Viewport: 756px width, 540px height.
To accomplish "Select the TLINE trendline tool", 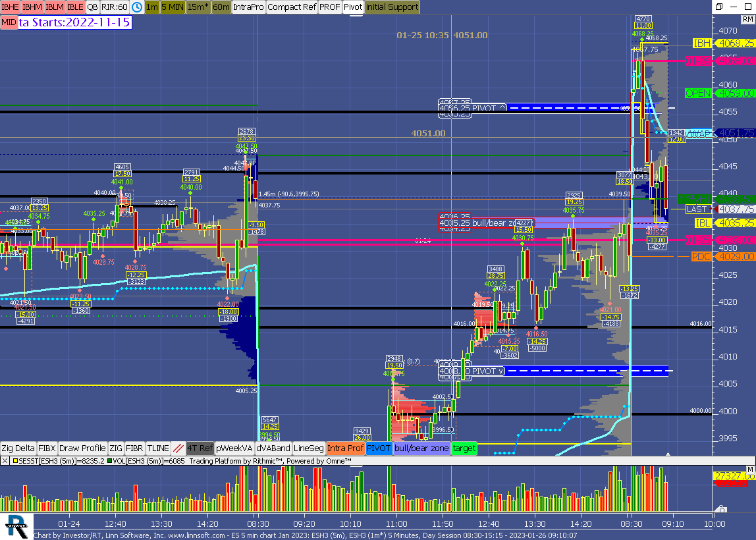I will 158,448.
